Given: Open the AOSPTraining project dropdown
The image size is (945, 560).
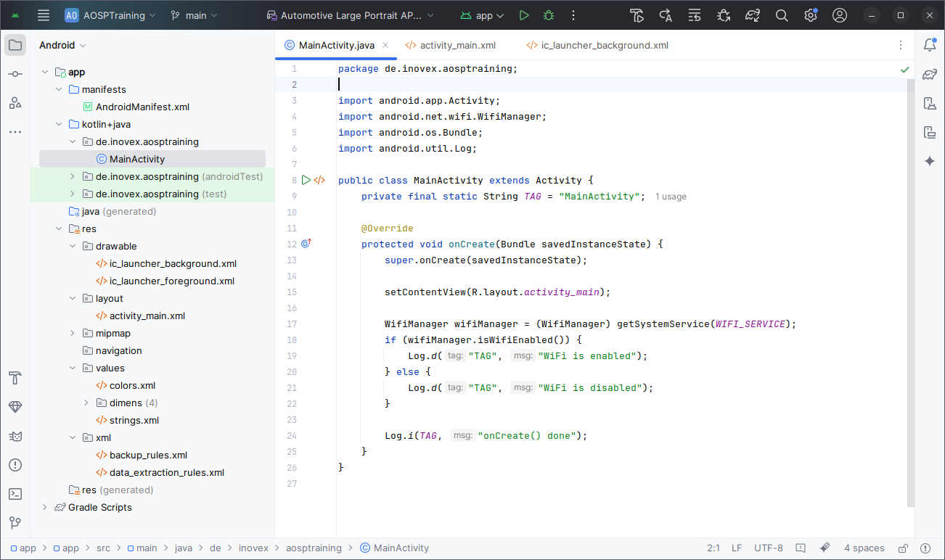Looking at the screenshot, I should 109,15.
